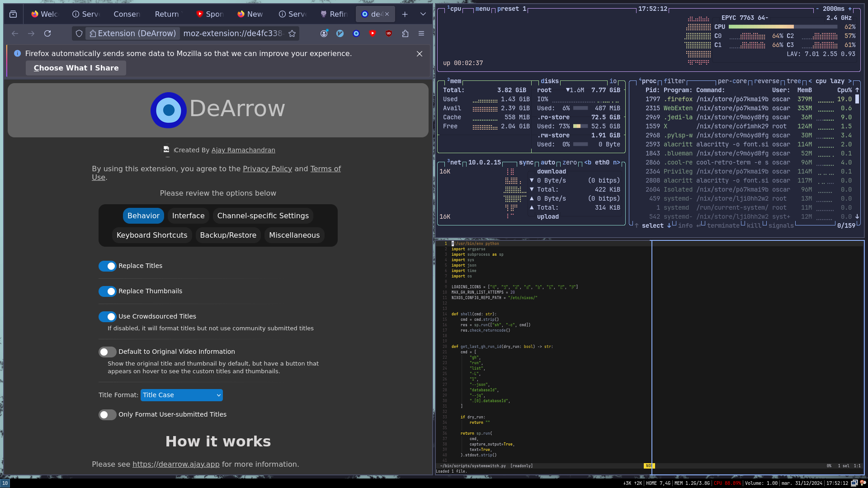
Task: Open the tracking protection shield in address bar
Action: 79,33
